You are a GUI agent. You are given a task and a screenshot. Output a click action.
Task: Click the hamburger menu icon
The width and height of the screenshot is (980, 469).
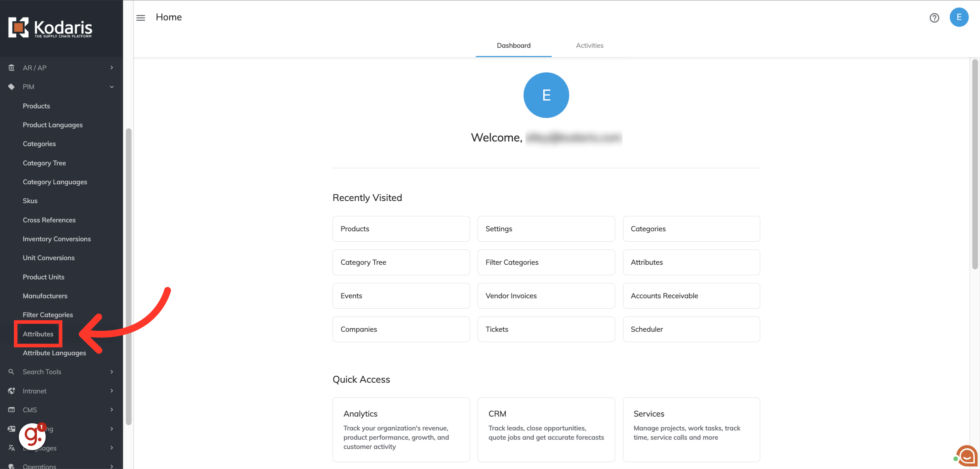(140, 17)
